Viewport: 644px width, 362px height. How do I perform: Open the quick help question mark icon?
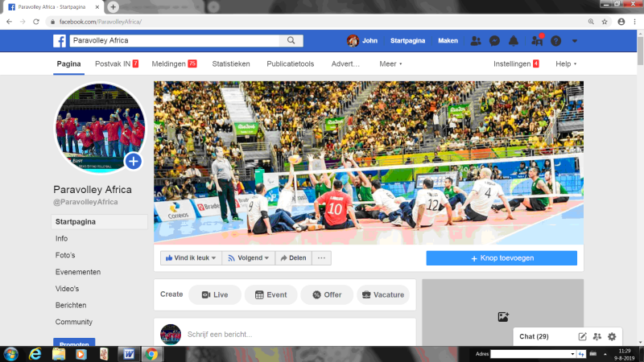tap(555, 41)
